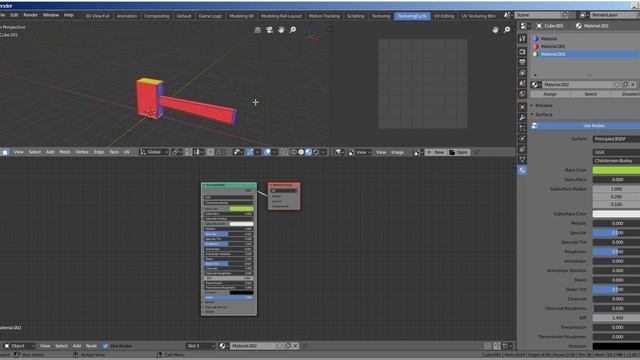
Task: Toggle rendered viewport shading
Action: tap(316, 152)
